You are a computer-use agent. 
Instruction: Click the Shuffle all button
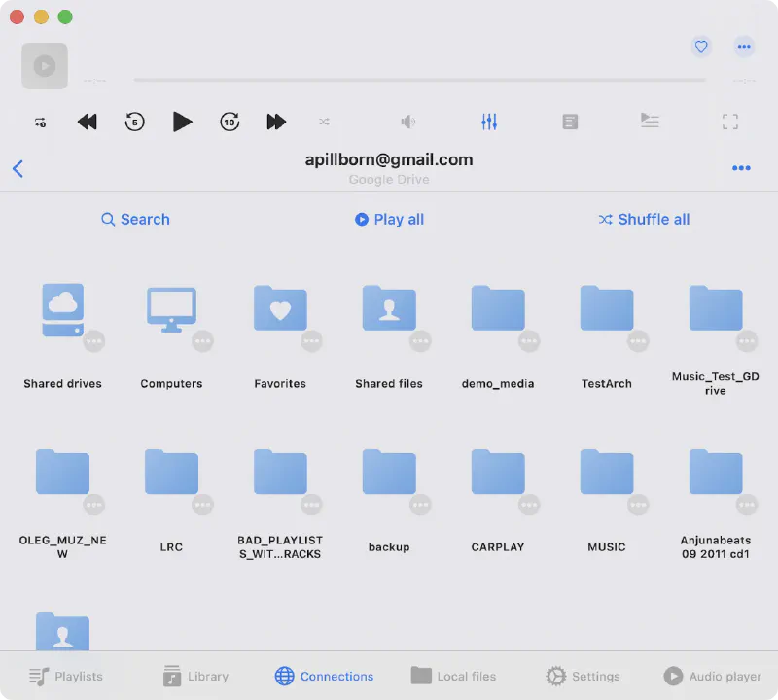click(644, 220)
